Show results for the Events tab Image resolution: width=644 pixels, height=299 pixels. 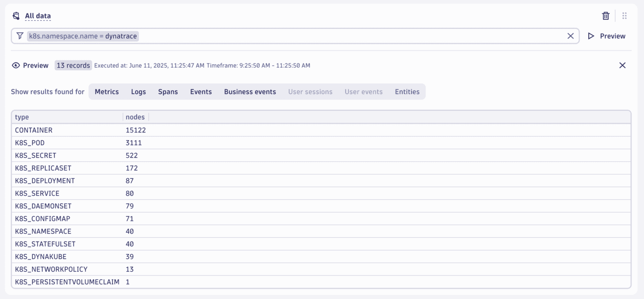(201, 92)
